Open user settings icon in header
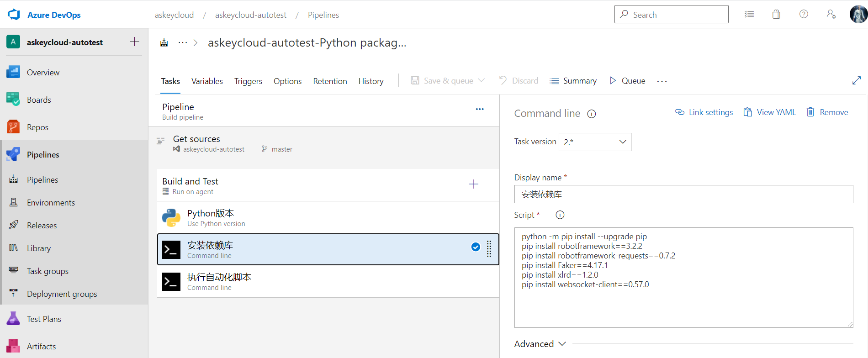This screenshot has width=868, height=358. click(x=831, y=15)
